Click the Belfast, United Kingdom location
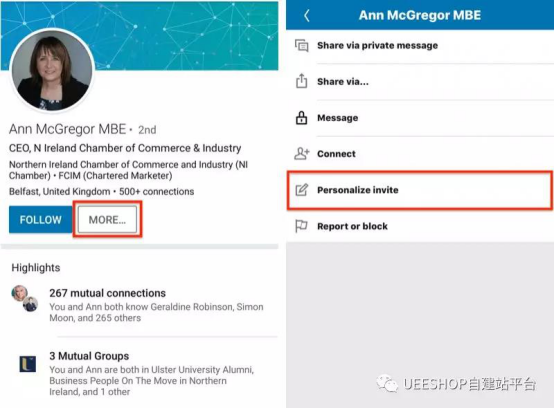Screen dimensions: 554x409 click(60, 191)
